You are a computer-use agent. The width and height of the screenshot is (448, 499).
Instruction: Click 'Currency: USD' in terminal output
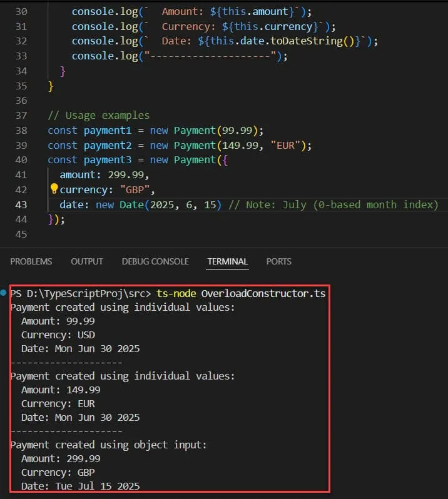(x=58, y=335)
